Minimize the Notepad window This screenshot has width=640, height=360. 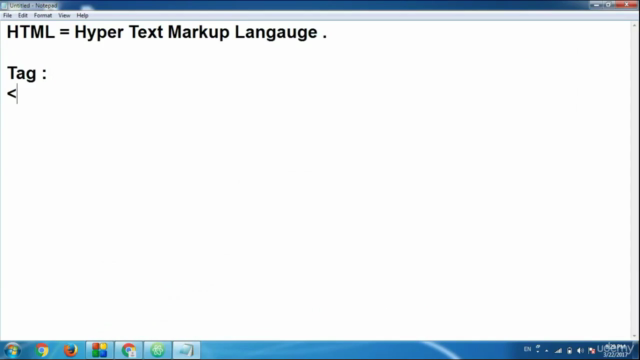point(596,5)
